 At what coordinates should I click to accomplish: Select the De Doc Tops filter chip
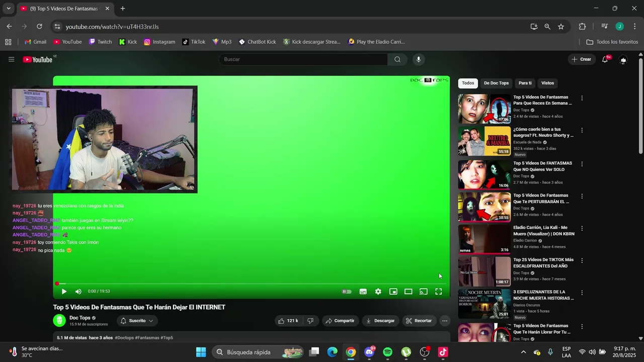[496, 83]
